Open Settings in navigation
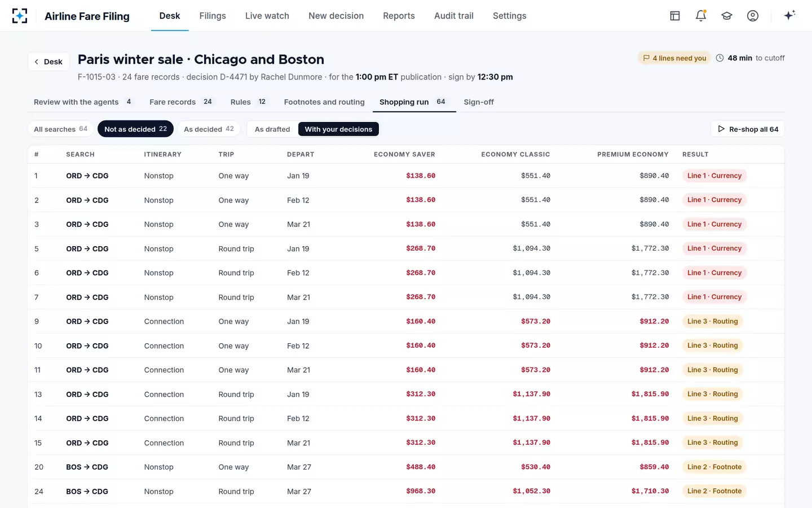Viewport: 812px width, 508px height. (x=510, y=16)
